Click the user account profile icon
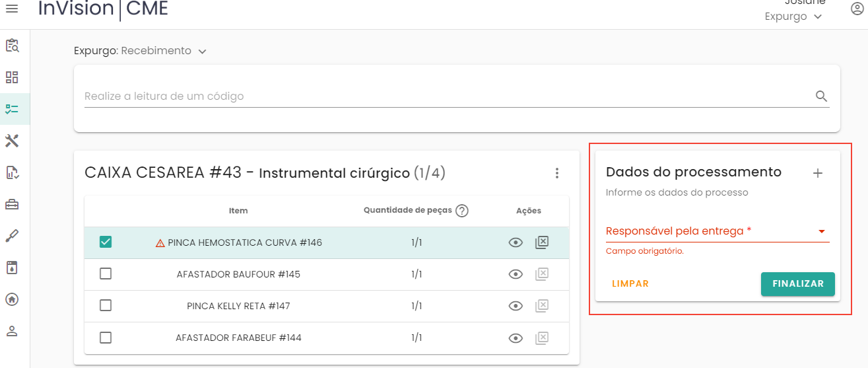The image size is (868, 368). tap(857, 9)
